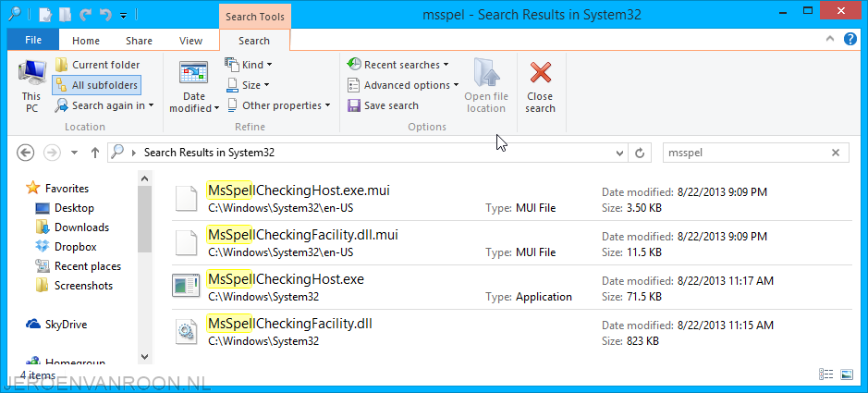
Task: Switch to the Share ribbon tab
Action: tap(139, 41)
